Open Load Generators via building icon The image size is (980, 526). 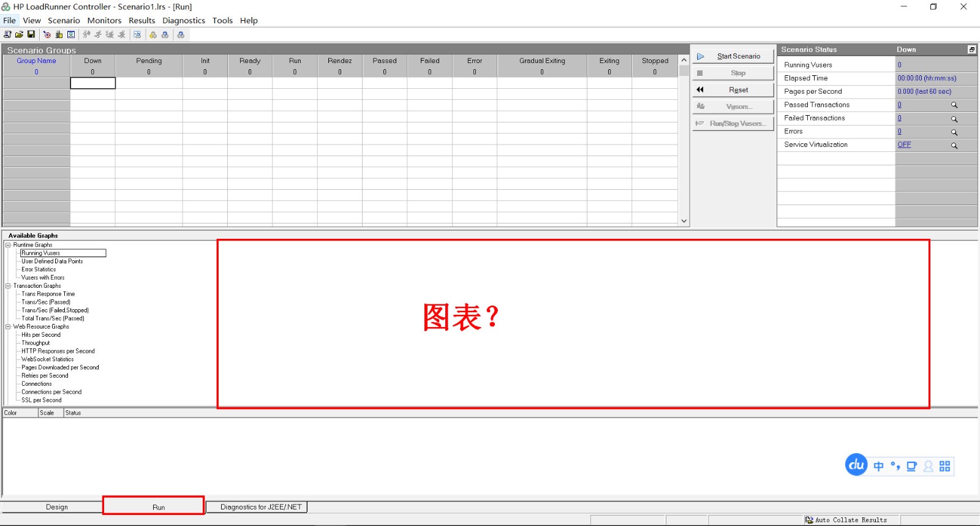(59, 34)
